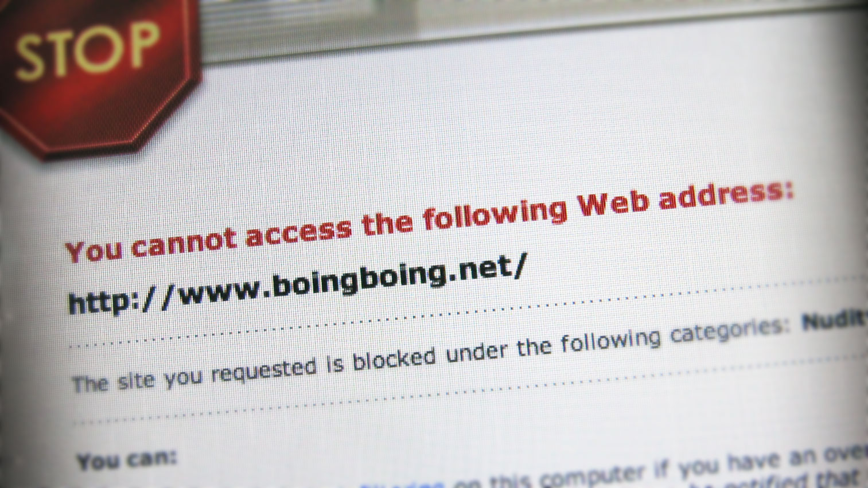Click the word STOP on the sign
This screenshot has width=868, height=488.
point(86,50)
